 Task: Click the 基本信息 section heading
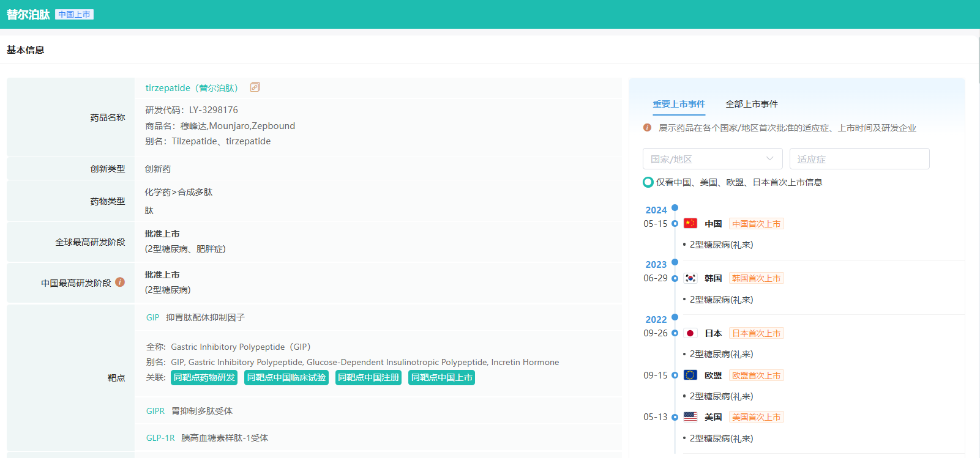[x=26, y=50]
